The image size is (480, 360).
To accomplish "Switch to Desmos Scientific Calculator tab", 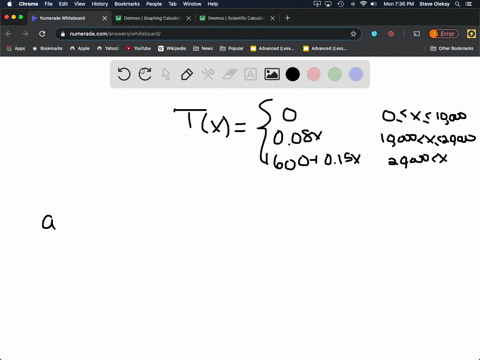I will pyautogui.click(x=236, y=18).
